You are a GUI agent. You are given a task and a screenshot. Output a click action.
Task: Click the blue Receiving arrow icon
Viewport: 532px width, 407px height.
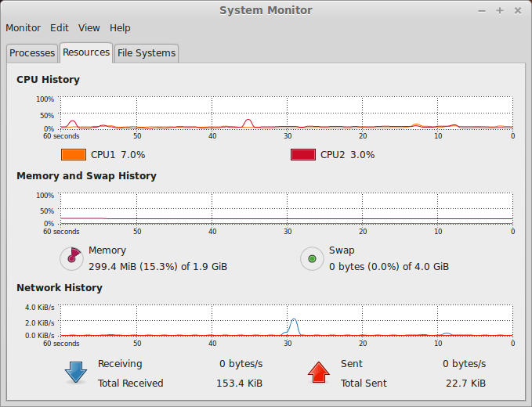tap(76, 373)
